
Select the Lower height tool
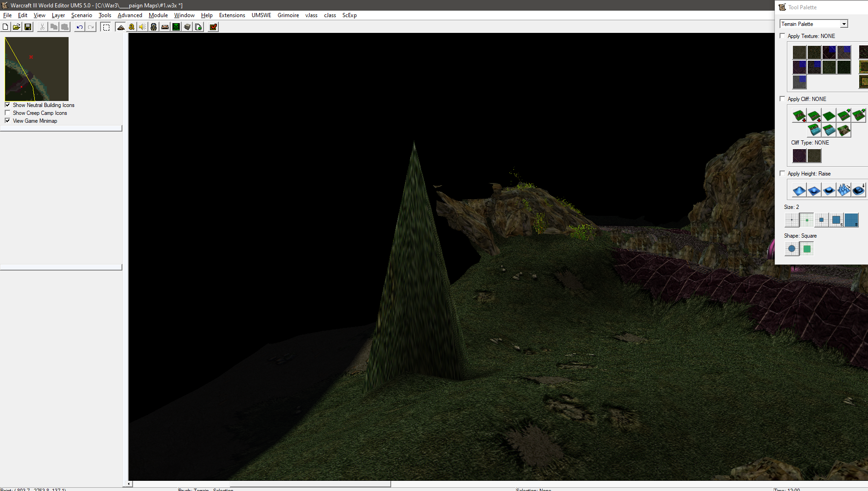pyautogui.click(x=814, y=190)
